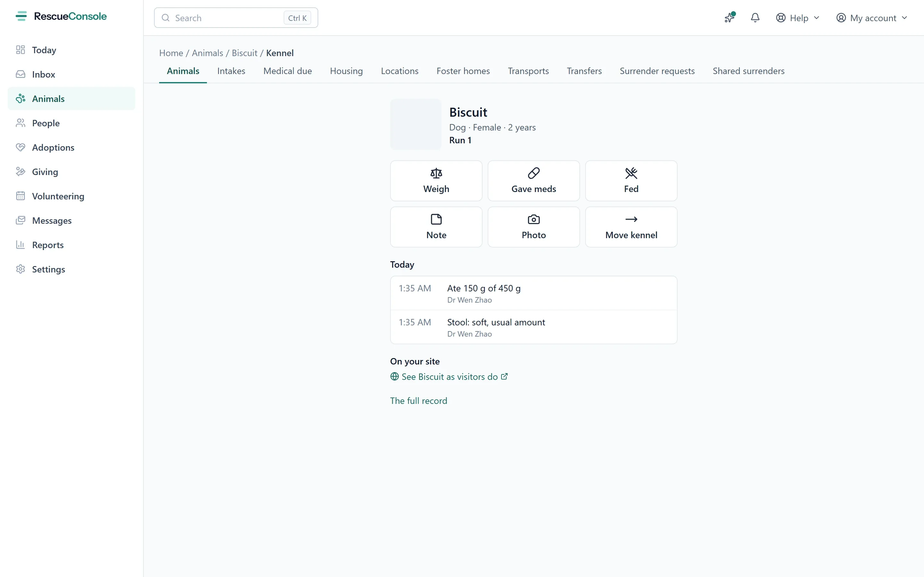Select the Surrender requests tab
Screen dimensions: 924x577
tap(657, 71)
